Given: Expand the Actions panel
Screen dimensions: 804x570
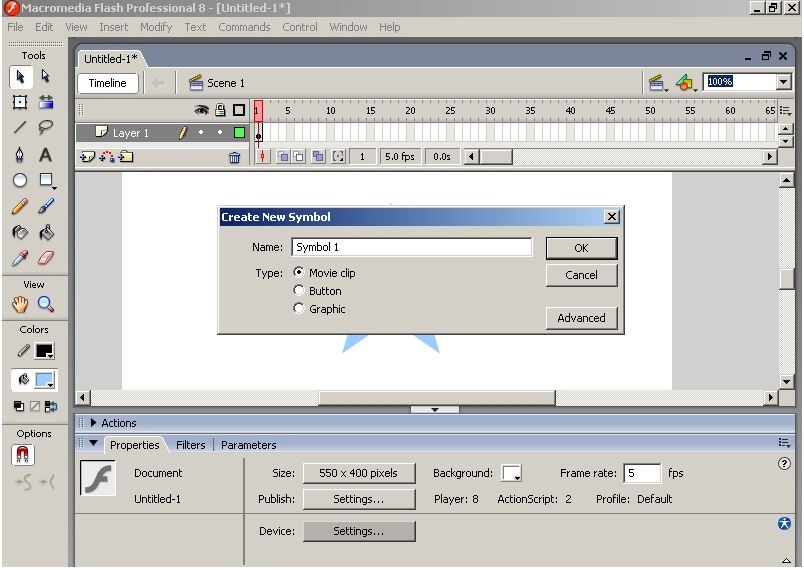Looking at the screenshot, I should point(93,422).
